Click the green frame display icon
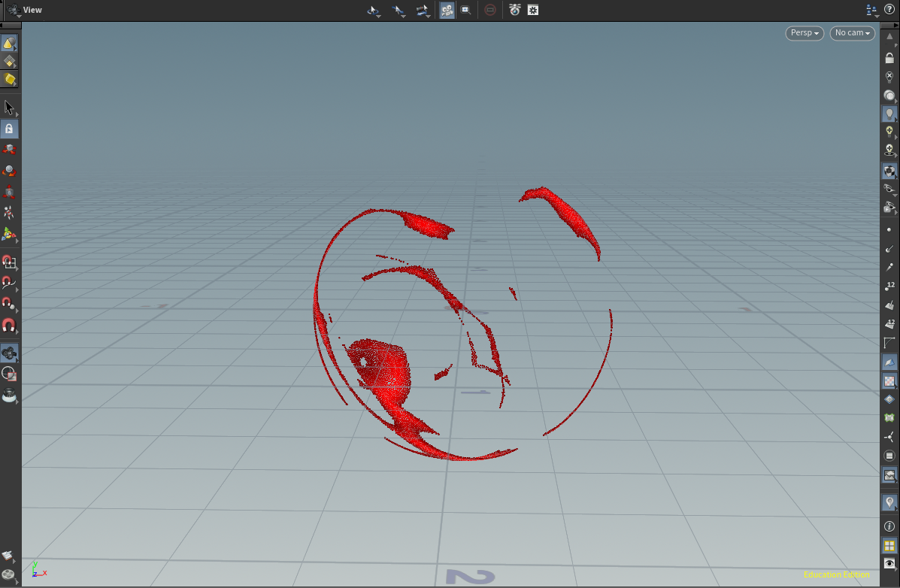This screenshot has width=900, height=588. (x=889, y=418)
